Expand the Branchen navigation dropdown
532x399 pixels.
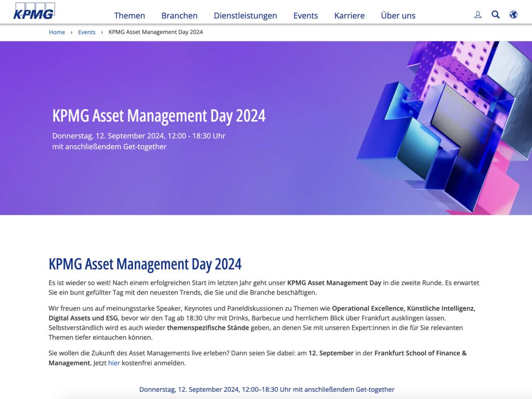pos(179,16)
